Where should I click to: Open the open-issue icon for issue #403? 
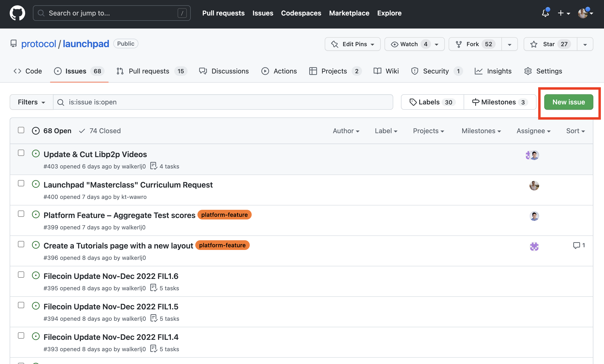[36, 154]
